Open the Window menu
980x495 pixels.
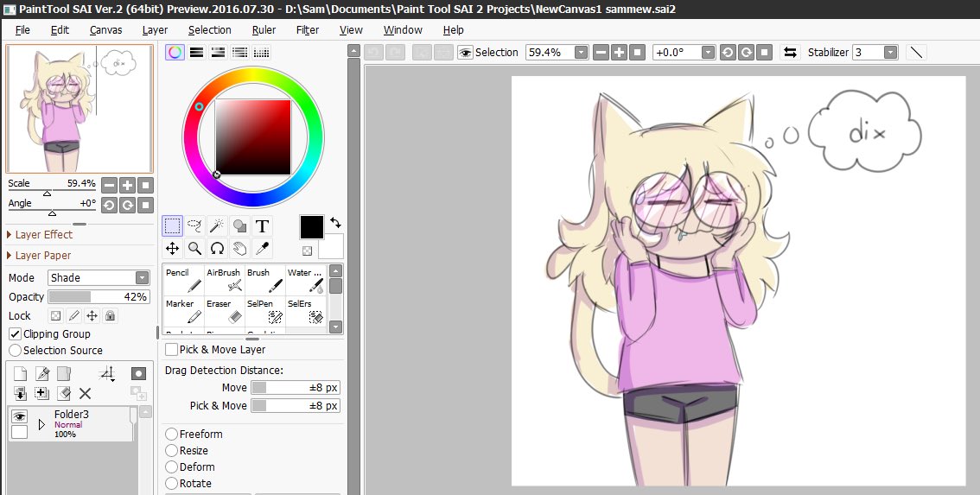pyautogui.click(x=403, y=30)
